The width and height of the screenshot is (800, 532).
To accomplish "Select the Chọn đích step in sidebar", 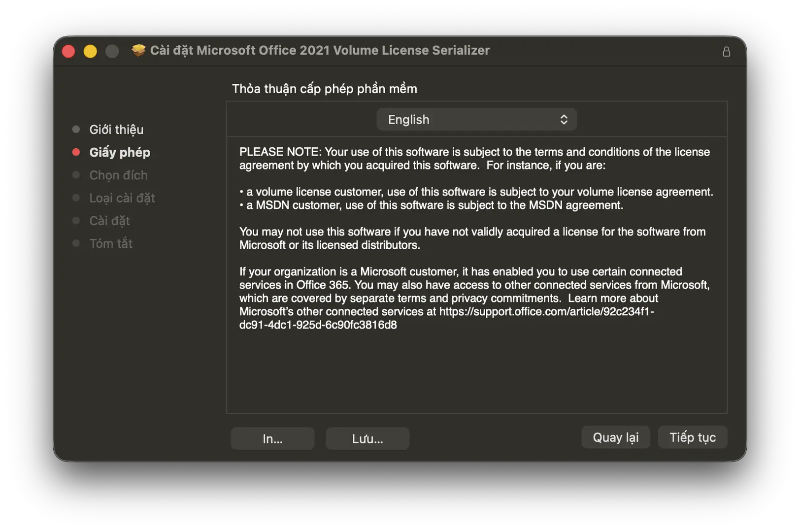I will pyautogui.click(x=118, y=175).
